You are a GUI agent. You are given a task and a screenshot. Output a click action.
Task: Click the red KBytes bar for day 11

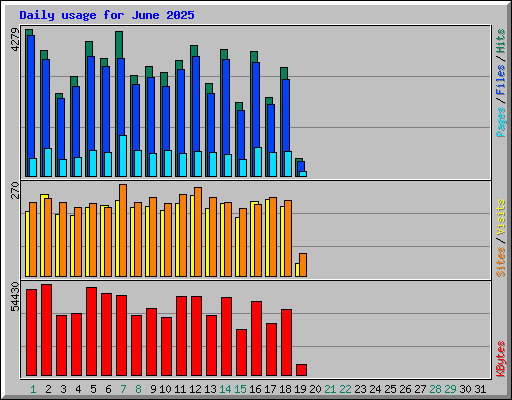point(181,336)
